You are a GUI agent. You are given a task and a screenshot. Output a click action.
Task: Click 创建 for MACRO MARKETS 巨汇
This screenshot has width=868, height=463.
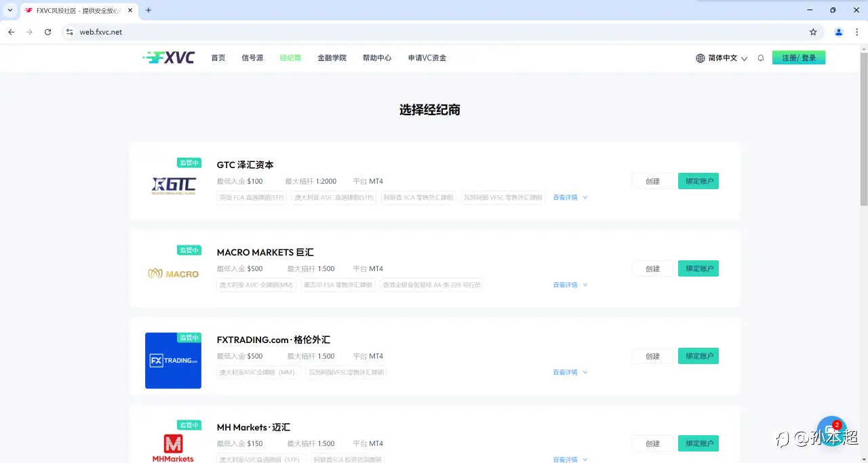click(x=652, y=268)
